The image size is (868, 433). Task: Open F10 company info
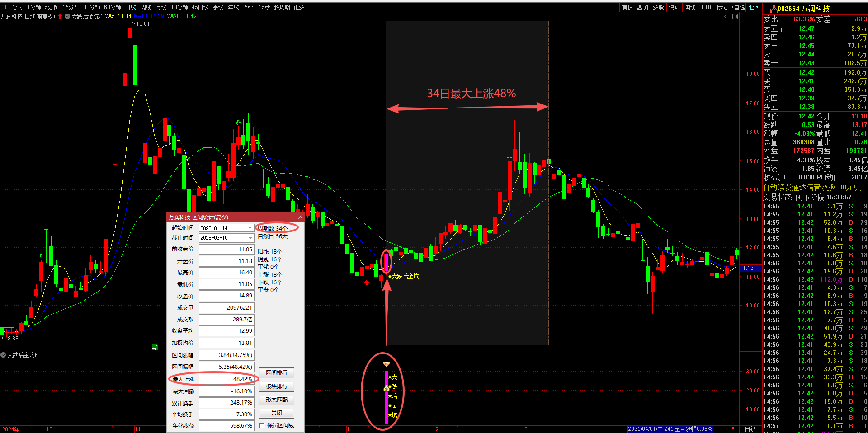(706, 7)
